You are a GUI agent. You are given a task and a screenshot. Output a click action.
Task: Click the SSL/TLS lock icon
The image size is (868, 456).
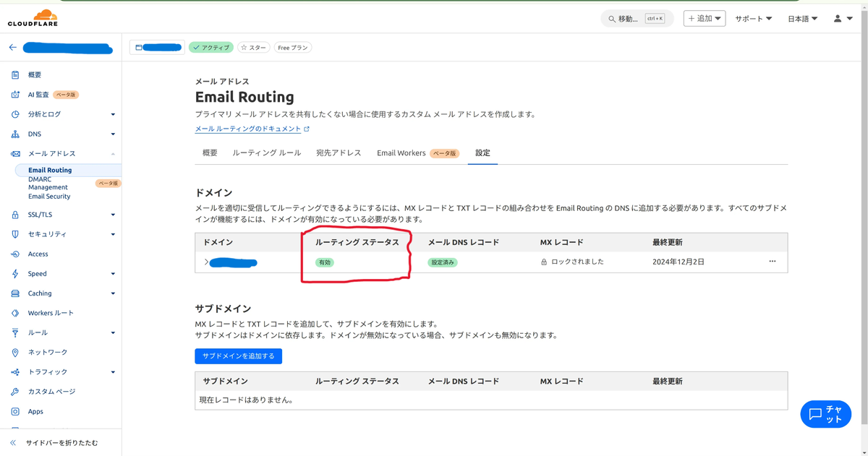(15, 215)
